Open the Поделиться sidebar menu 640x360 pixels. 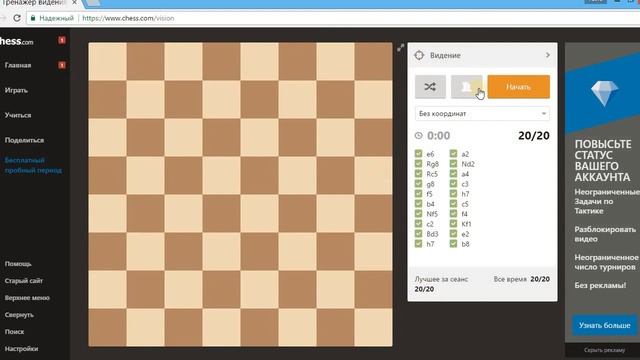[x=24, y=140]
